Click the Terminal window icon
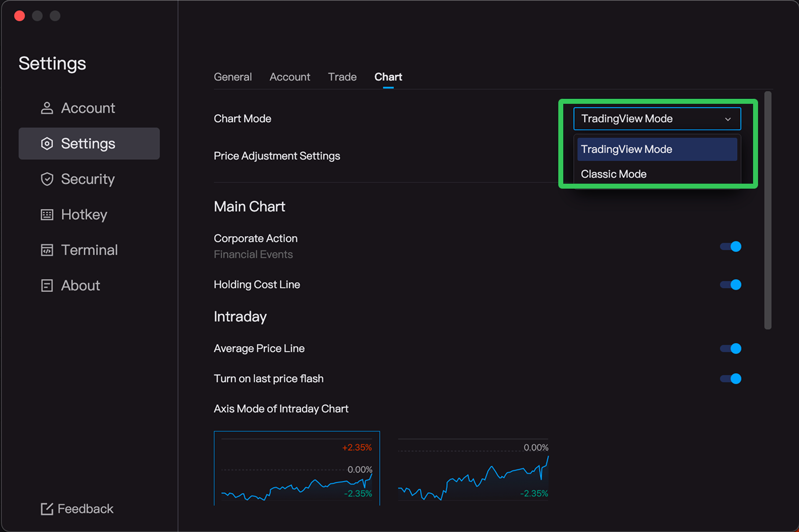Viewport: 799px width, 532px height. point(47,250)
